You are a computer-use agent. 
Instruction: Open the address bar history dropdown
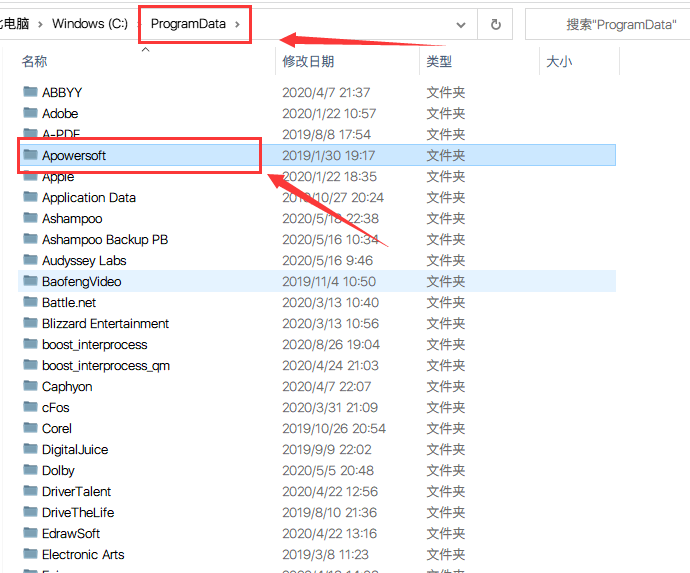(x=461, y=25)
